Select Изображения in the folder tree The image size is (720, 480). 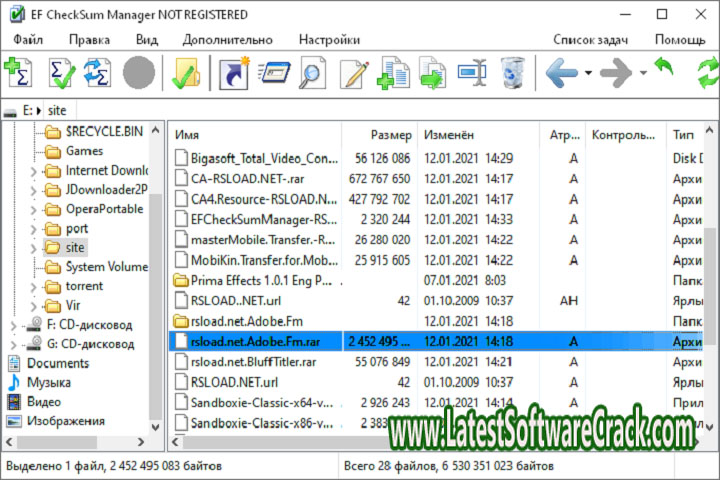pos(56,421)
